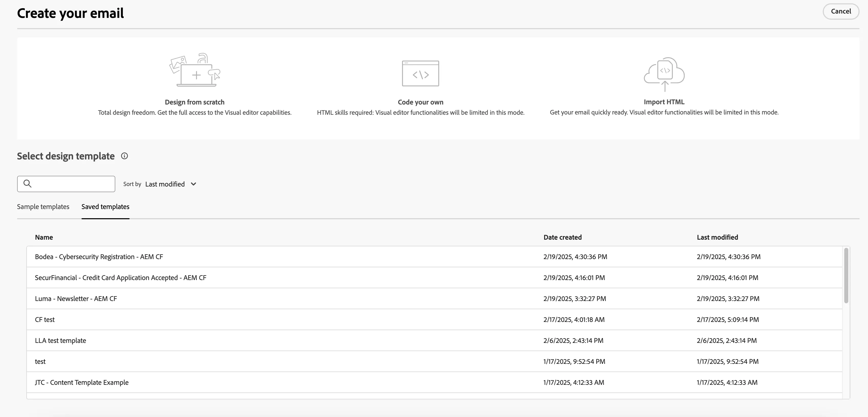The image size is (868, 417).
Task: Click the Design from scratch title
Action: pos(195,102)
